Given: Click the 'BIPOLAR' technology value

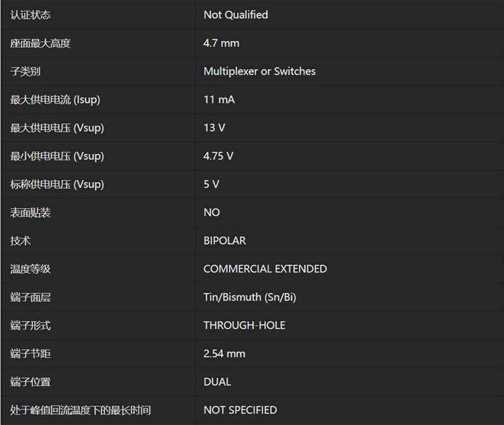Looking at the screenshot, I should (x=224, y=240).
